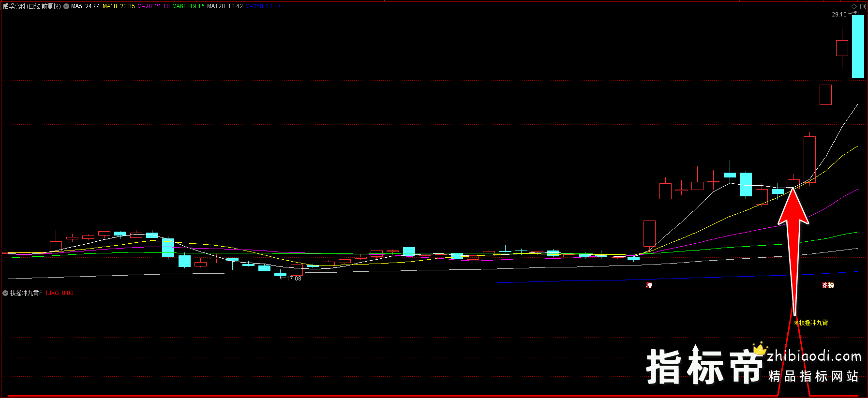Click the 扶摇冲九霄F indicator name
Screen dimensions: 868x398
[26, 293]
